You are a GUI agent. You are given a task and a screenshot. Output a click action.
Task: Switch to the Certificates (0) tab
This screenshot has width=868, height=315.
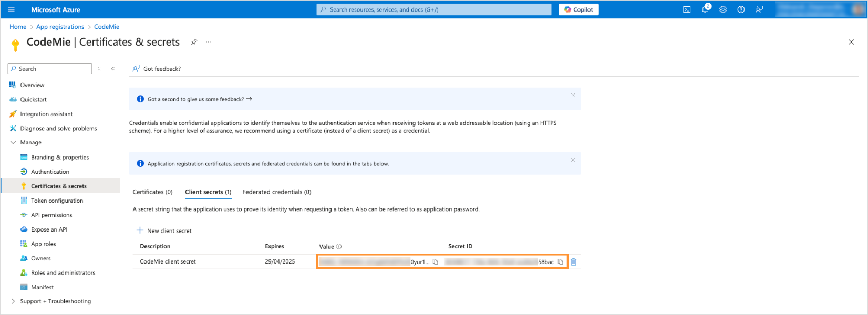[152, 192]
